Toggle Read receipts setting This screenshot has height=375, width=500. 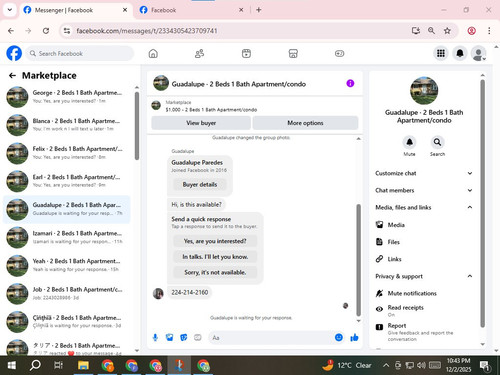pos(423,310)
